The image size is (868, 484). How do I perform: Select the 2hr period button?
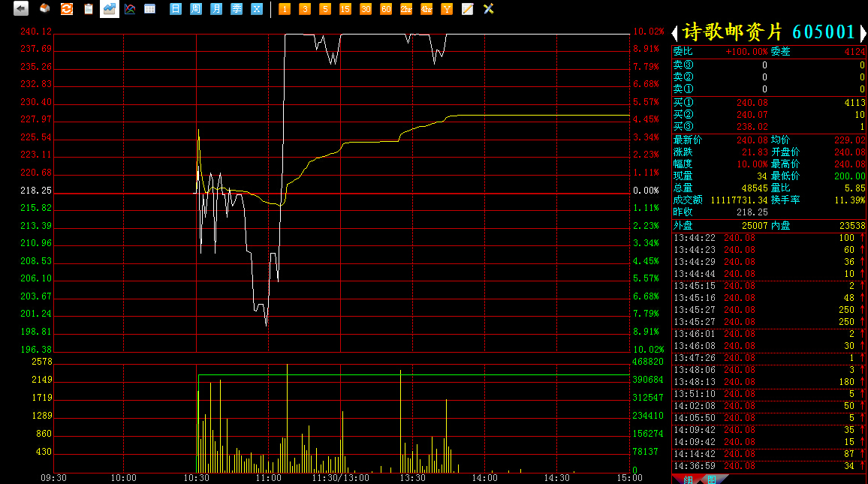click(x=406, y=9)
